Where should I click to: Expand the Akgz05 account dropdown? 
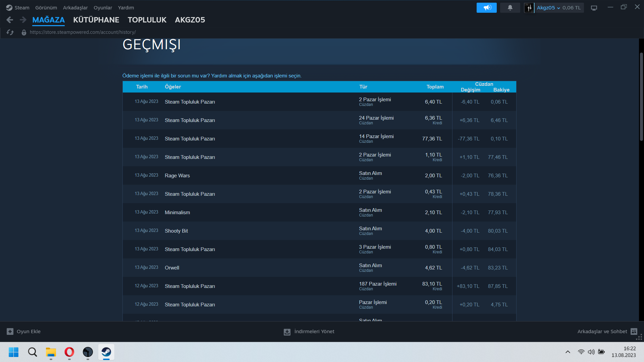(x=558, y=8)
